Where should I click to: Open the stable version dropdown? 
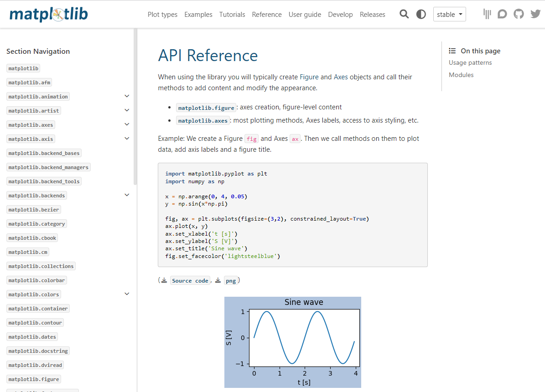click(x=449, y=14)
